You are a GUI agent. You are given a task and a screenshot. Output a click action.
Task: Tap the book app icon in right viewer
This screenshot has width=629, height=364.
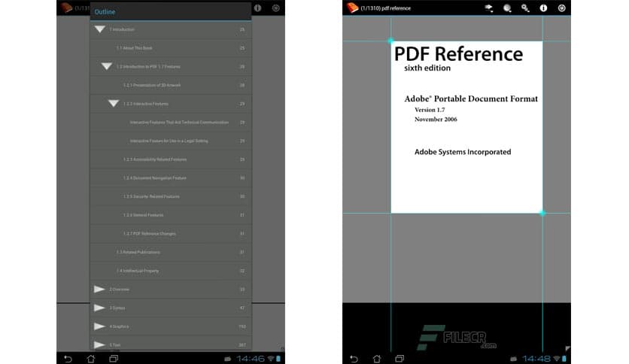point(352,8)
